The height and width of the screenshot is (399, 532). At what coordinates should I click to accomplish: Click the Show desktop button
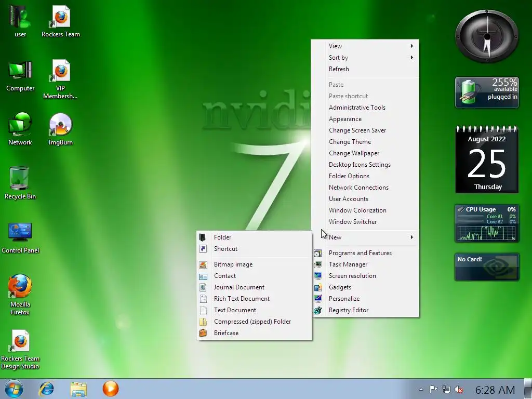click(528, 389)
